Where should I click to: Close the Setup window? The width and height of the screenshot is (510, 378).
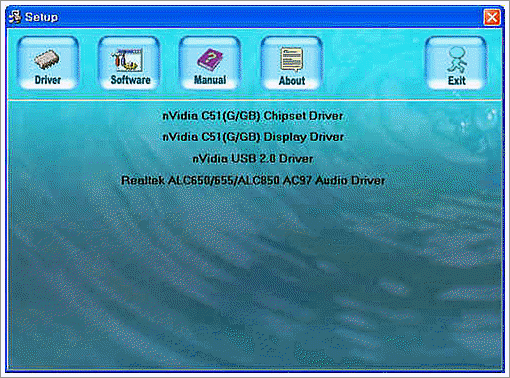click(x=492, y=17)
